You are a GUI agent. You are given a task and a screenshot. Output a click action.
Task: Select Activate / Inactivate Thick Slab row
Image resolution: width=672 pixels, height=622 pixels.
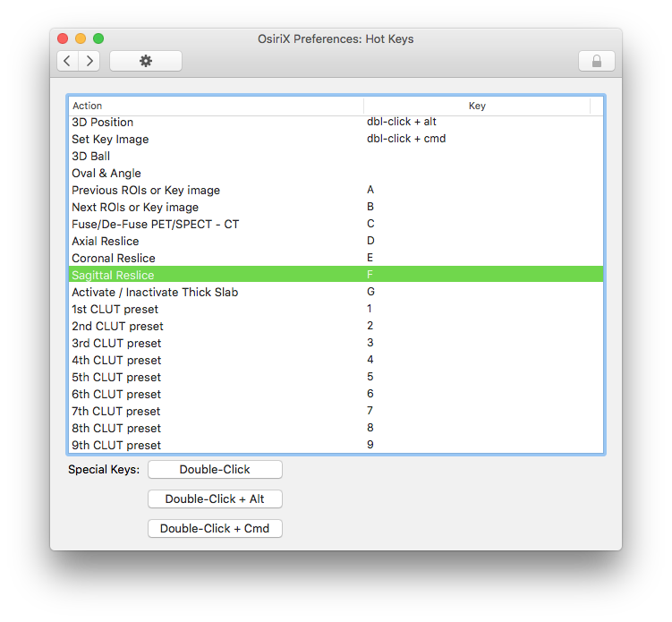[336, 293]
